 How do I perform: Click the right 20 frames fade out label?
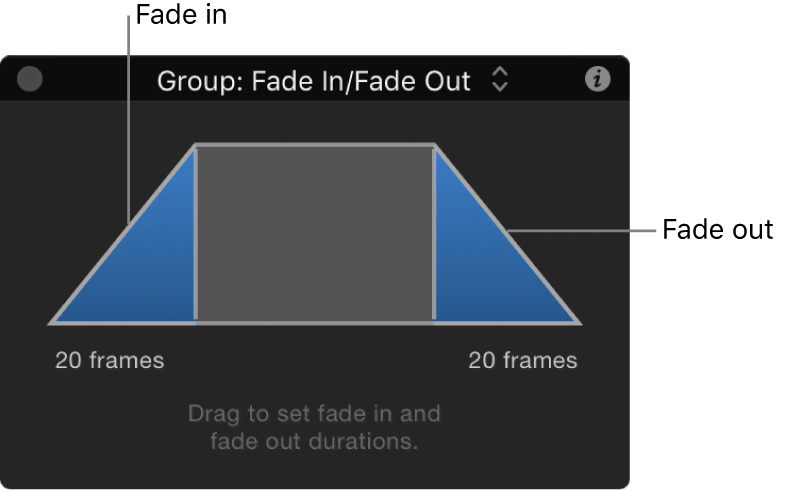coord(523,361)
